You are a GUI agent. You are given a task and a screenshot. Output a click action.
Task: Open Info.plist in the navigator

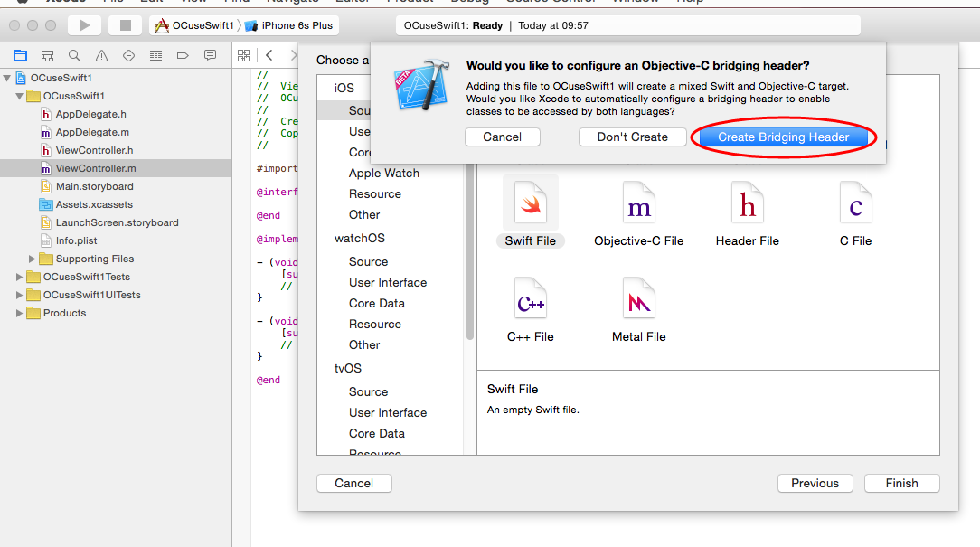76,241
